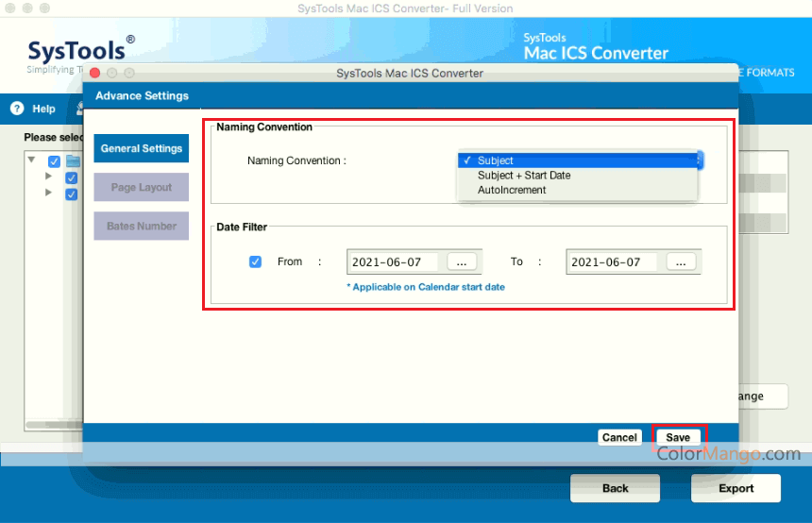Open the Page Layout tab

click(x=142, y=187)
